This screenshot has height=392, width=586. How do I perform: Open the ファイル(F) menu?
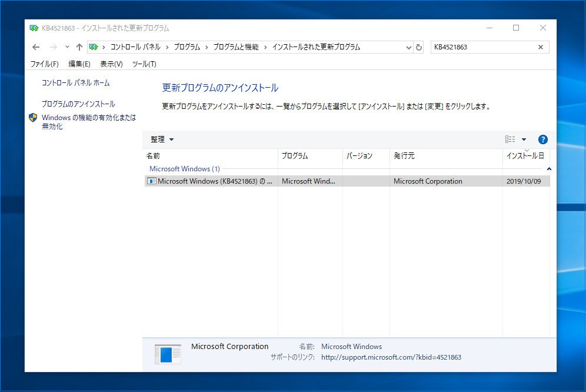pyautogui.click(x=45, y=64)
